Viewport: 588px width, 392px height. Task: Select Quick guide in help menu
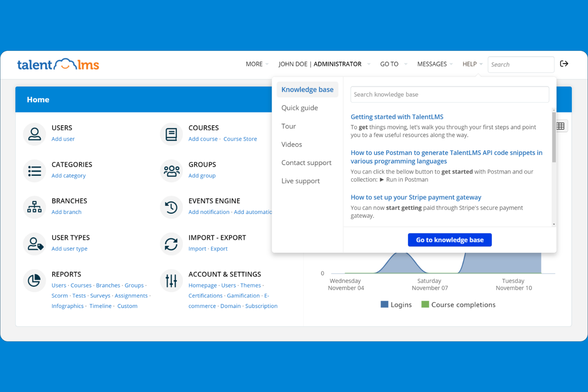pyautogui.click(x=300, y=108)
